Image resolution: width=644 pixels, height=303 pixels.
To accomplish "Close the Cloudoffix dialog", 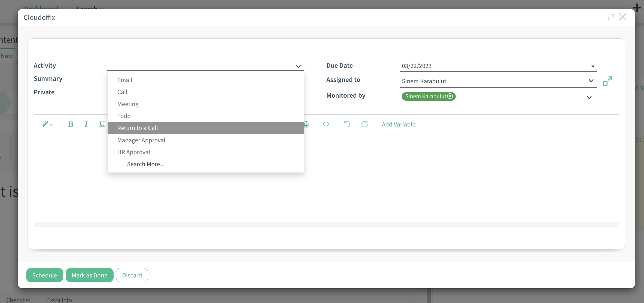I will click(x=623, y=17).
